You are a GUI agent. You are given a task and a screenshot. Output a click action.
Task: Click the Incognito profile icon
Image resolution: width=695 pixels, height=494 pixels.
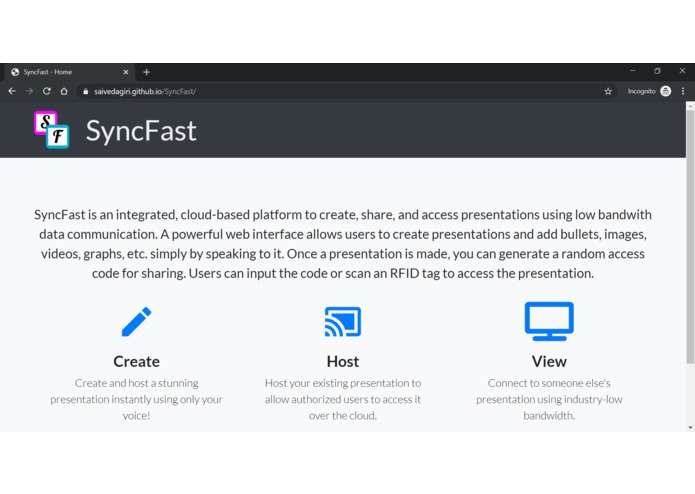pos(665,91)
